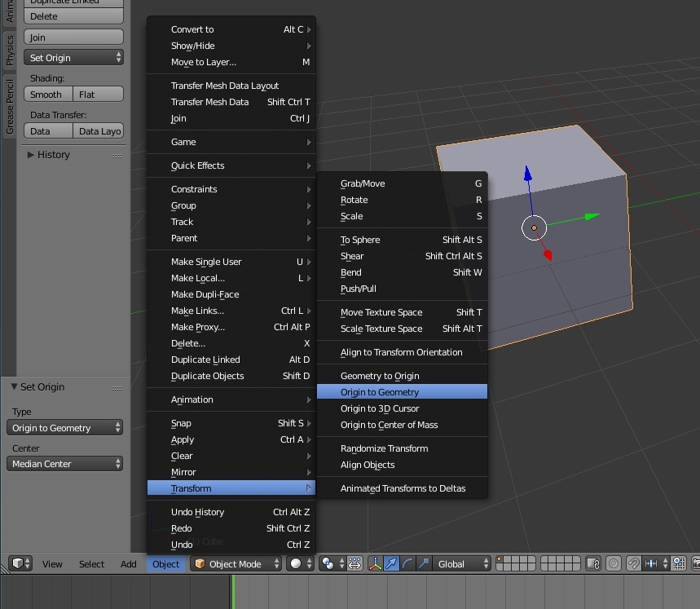Click the cube's origin point circle
The image size is (700, 609).
click(534, 227)
